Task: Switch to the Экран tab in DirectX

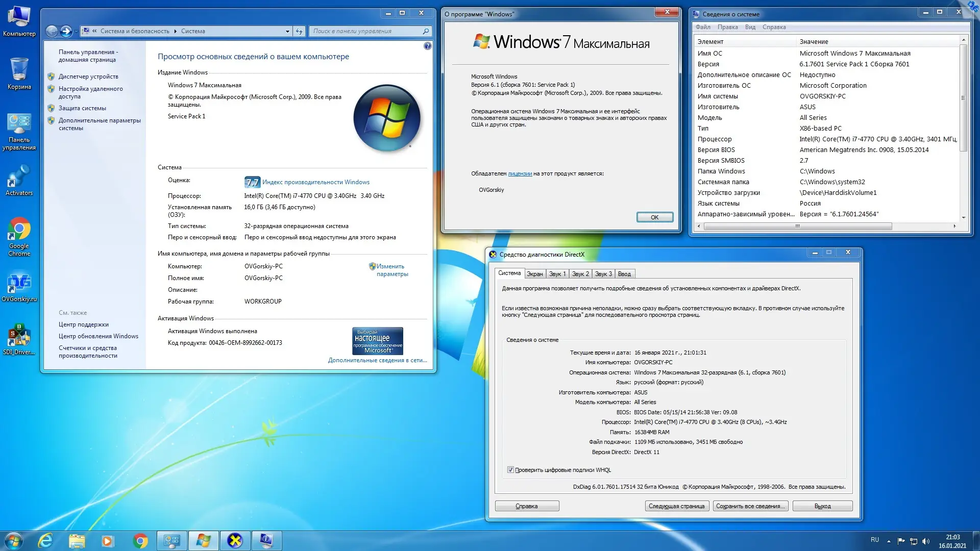Action: [534, 274]
